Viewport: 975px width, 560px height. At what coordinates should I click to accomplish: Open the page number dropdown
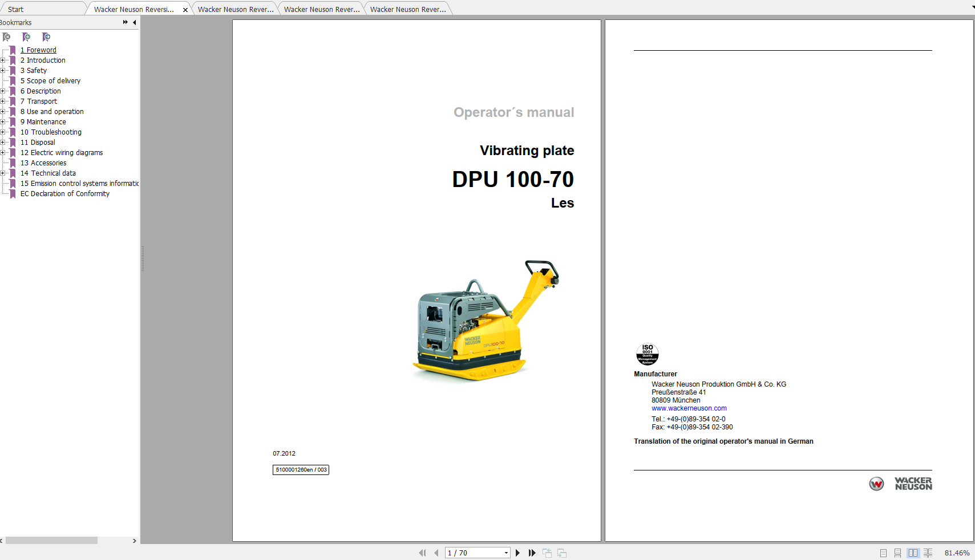[506, 553]
